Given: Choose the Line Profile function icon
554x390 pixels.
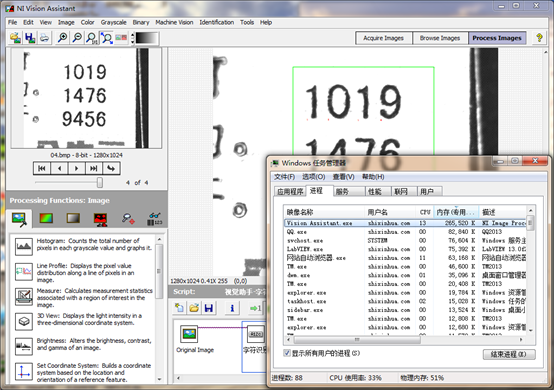Looking at the screenshot, I should click(24, 272).
